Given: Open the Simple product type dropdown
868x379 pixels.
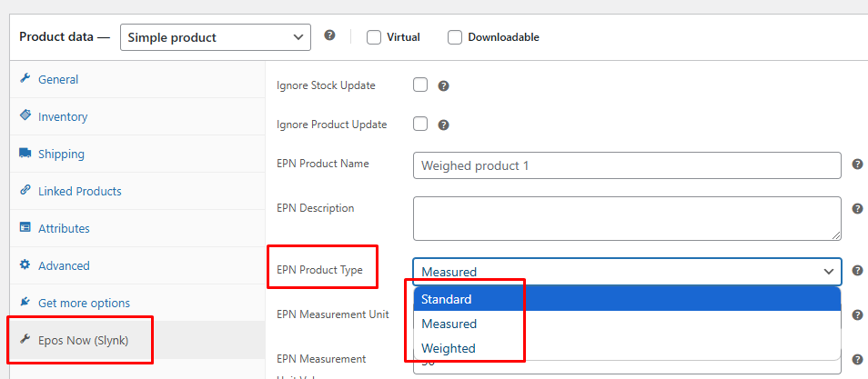Looking at the screenshot, I should 215,37.
